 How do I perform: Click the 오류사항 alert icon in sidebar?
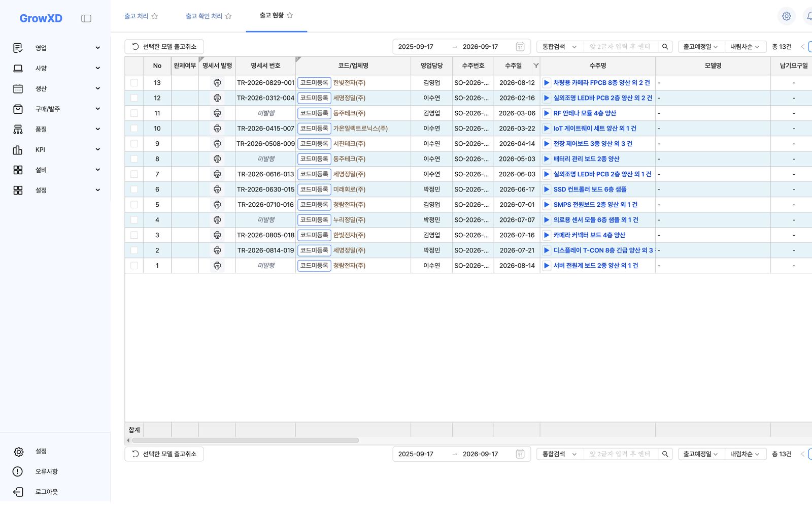tap(18, 471)
